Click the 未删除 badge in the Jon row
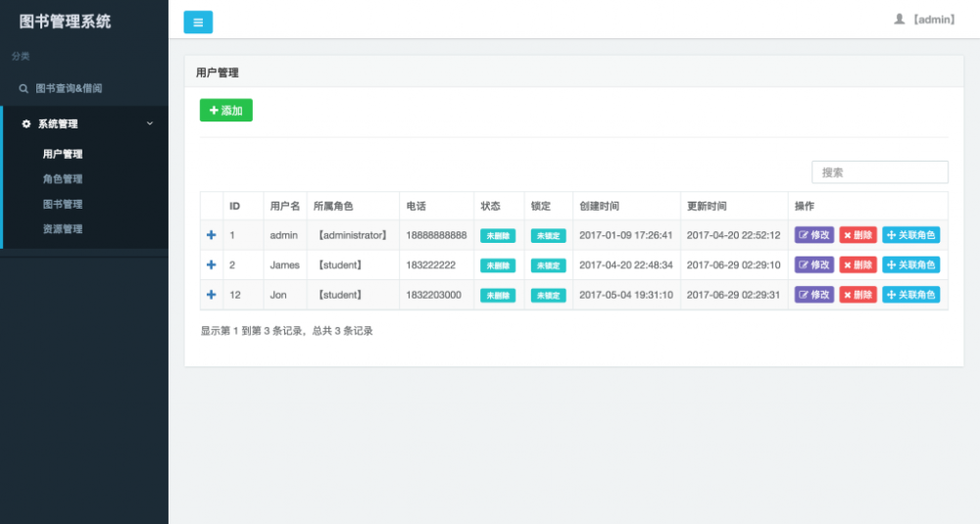This screenshot has height=524, width=980. [498, 296]
